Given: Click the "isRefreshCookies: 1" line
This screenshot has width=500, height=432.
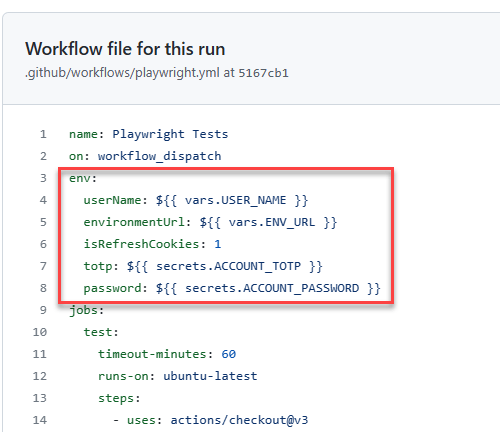Looking at the screenshot, I should point(152,244).
